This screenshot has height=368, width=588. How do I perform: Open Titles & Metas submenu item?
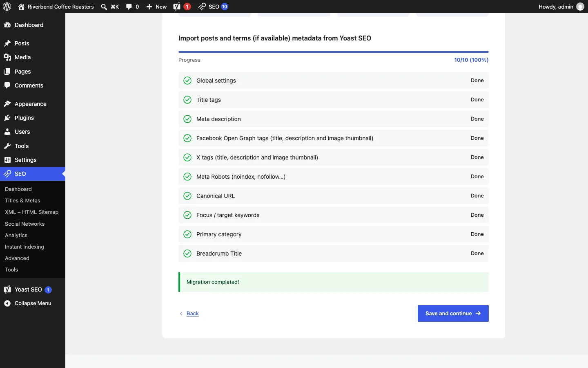coord(22,200)
